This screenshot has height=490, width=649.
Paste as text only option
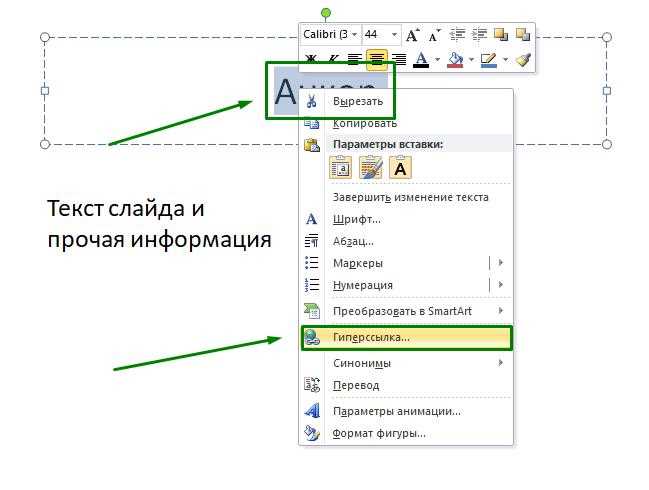click(x=400, y=168)
